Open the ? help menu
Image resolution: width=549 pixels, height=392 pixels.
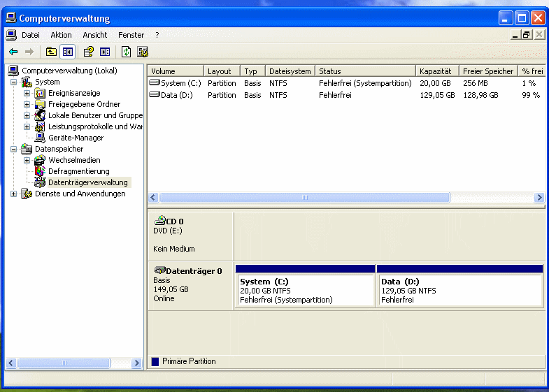157,35
